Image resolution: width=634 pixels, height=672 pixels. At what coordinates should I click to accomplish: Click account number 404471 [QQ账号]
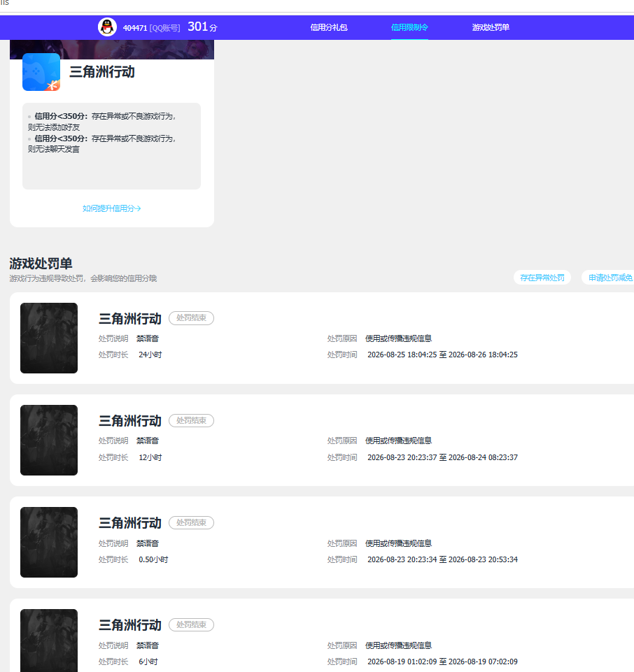(x=151, y=28)
